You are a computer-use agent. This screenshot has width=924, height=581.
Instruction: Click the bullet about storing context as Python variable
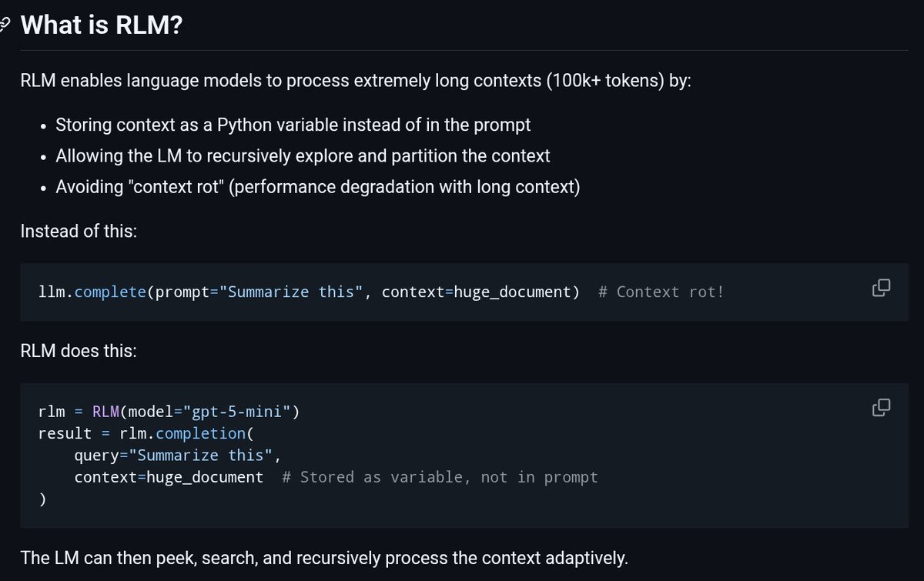[x=293, y=124]
